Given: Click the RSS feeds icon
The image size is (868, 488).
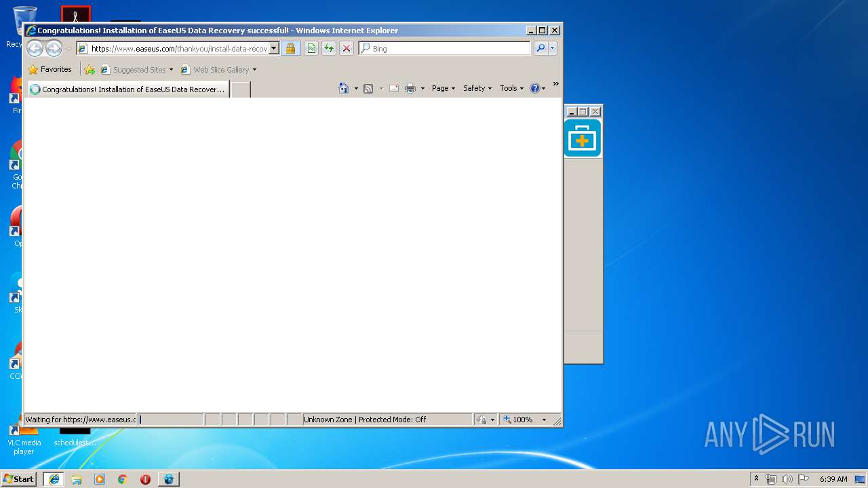Looking at the screenshot, I should pyautogui.click(x=368, y=89).
